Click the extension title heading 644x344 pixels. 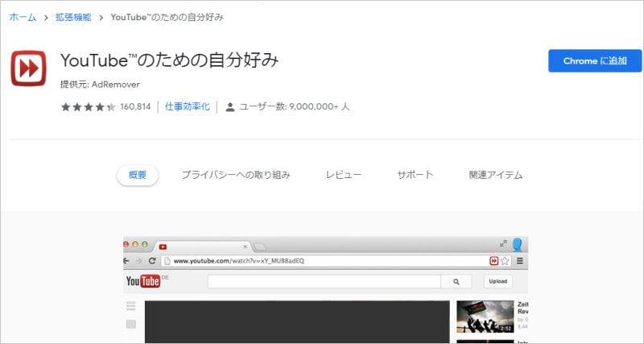click(x=170, y=60)
